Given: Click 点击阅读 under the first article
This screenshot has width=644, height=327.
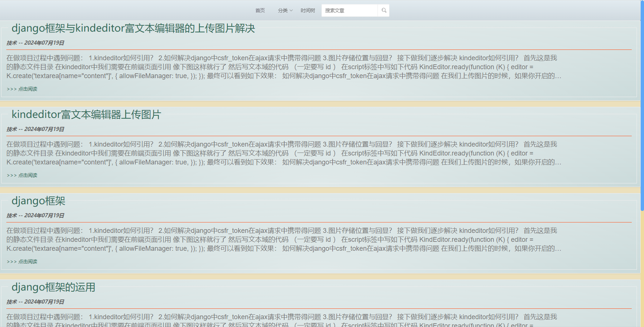Looking at the screenshot, I should click(22, 89).
